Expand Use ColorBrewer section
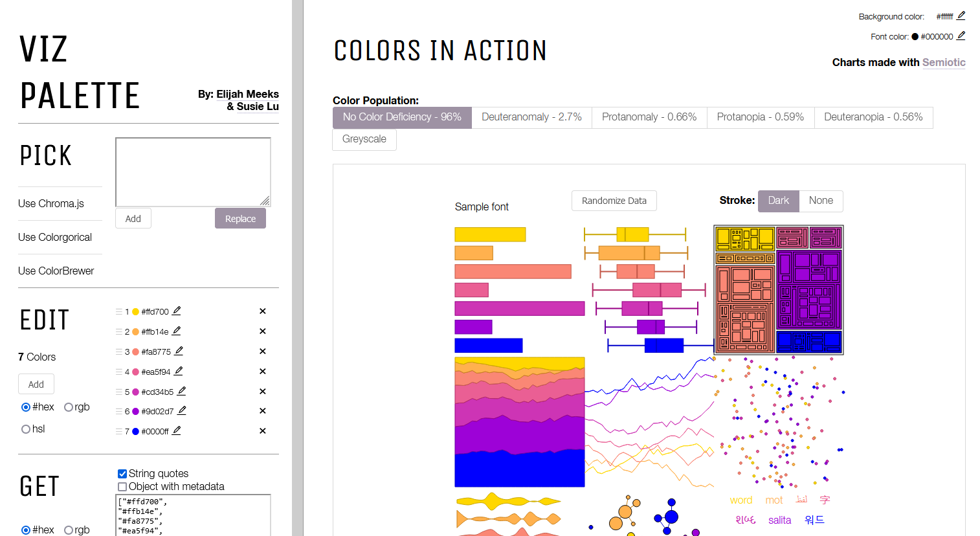Image resolution: width=980 pixels, height=536 pixels. 56,271
